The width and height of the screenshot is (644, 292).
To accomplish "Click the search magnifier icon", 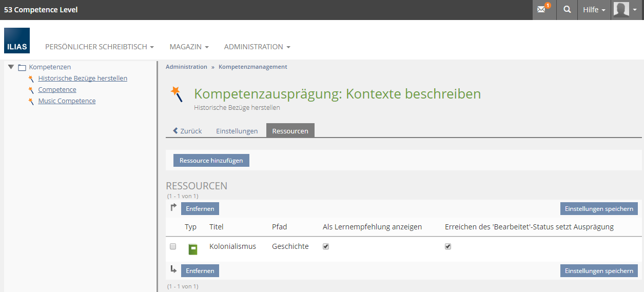I will [x=567, y=10].
